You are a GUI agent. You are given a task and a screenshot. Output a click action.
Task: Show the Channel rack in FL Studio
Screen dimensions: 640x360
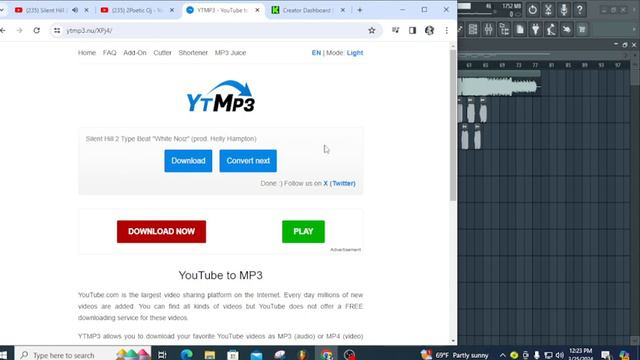(x=473, y=29)
